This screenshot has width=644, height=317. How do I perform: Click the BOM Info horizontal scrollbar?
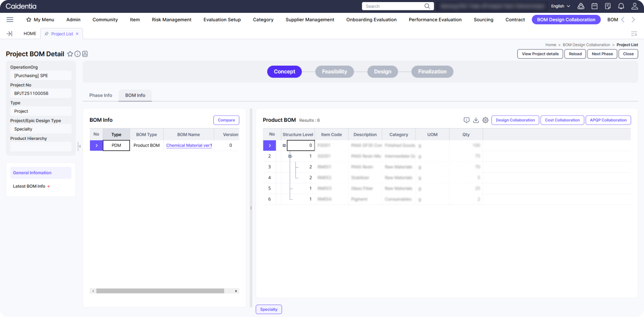click(160, 291)
